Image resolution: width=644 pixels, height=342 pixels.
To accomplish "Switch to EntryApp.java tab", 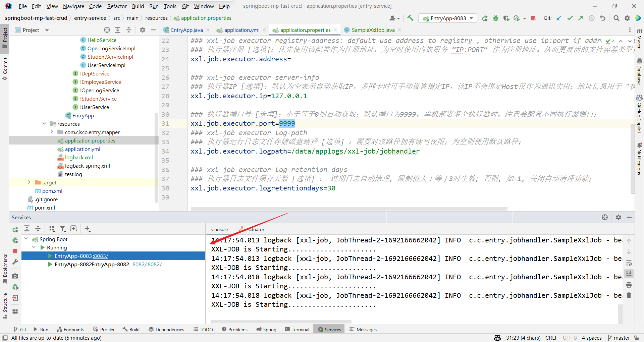I will tap(186, 30).
